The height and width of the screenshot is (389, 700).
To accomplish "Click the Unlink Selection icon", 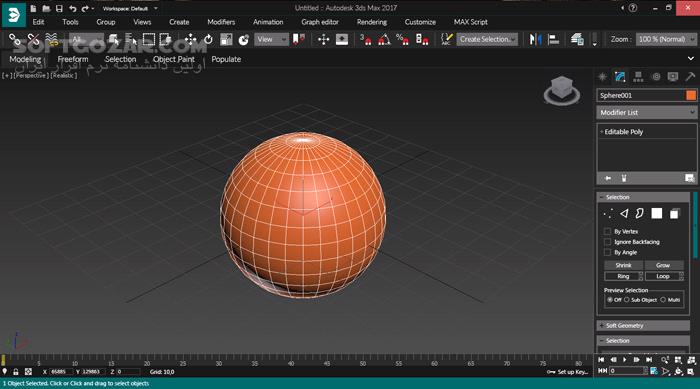I will (33, 40).
